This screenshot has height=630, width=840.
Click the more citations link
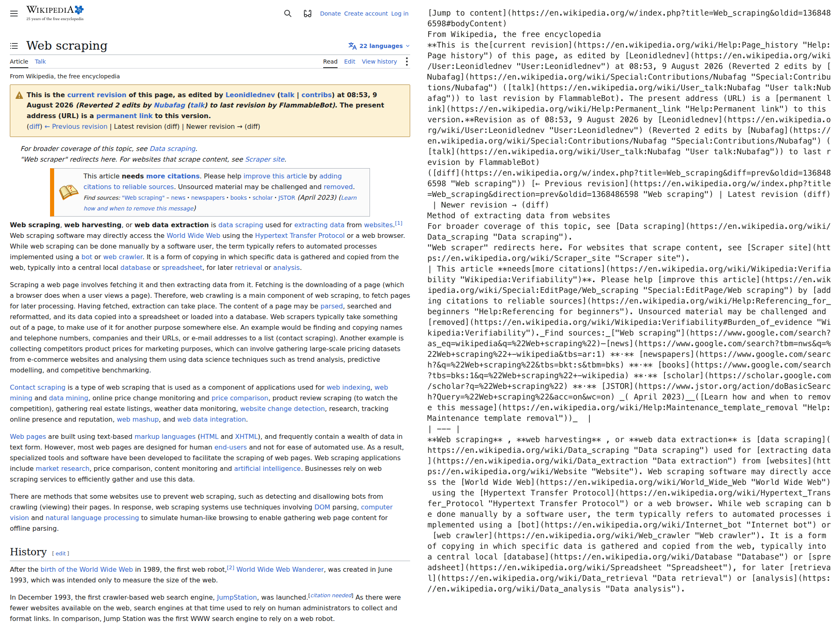pyautogui.click(x=173, y=176)
